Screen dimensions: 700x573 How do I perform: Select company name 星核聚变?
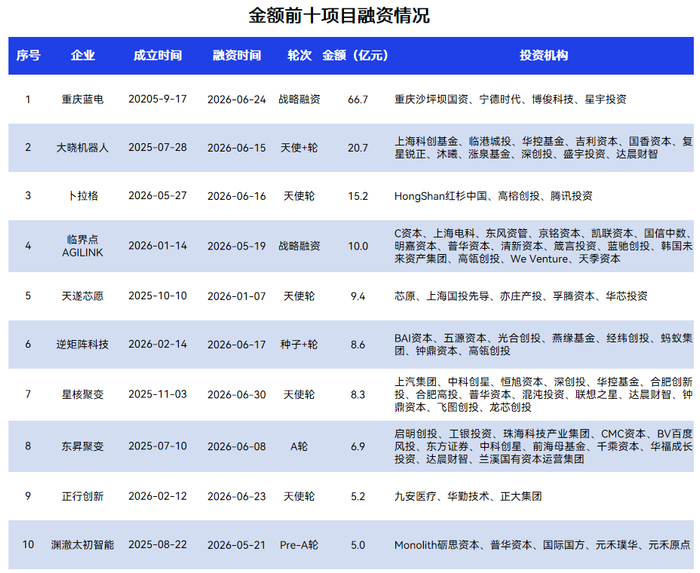[83, 394]
